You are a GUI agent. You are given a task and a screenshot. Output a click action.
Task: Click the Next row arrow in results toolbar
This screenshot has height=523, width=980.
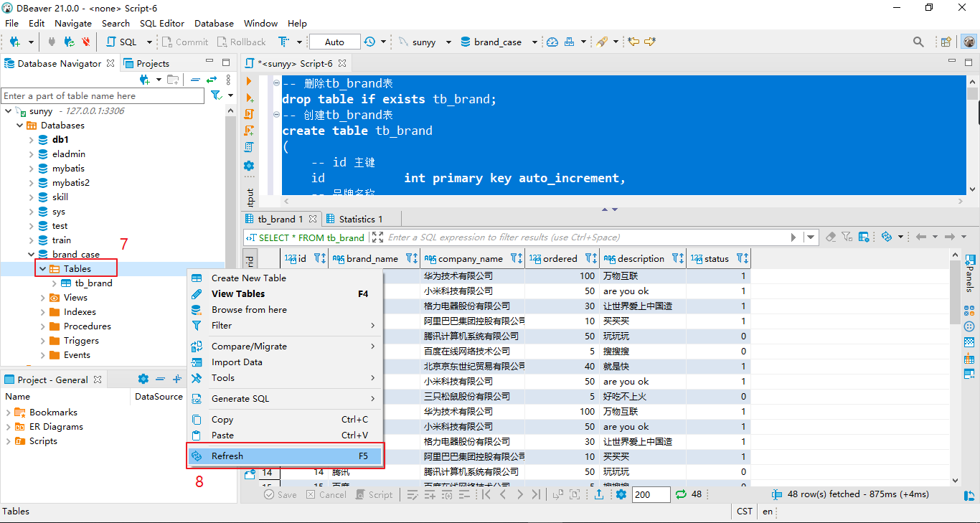[520, 494]
